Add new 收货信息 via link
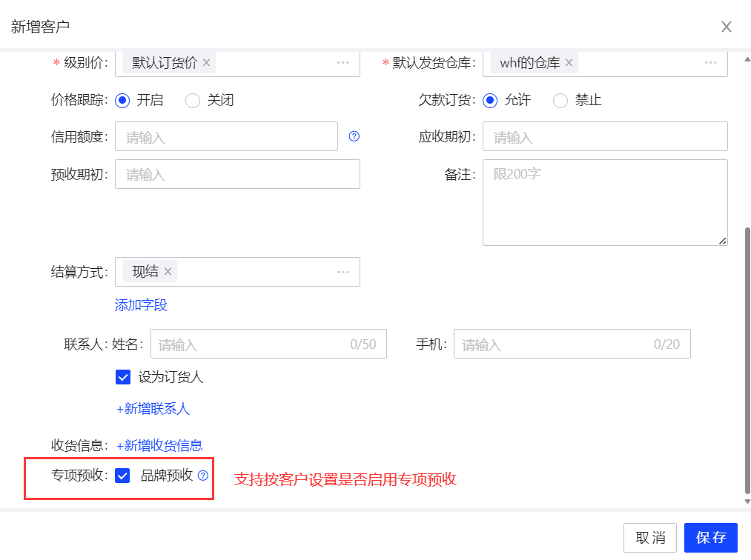Viewport: 751px width, 560px height. pyautogui.click(x=159, y=445)
